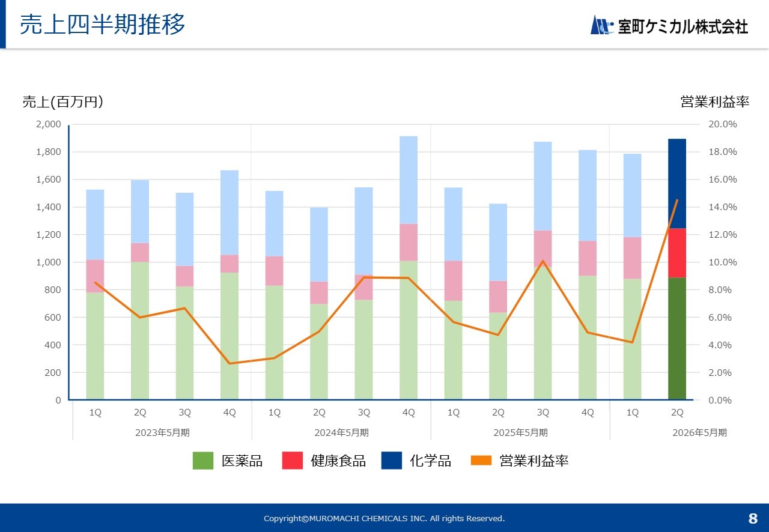The height and width of the screenshot is (532, 769).
Task: Click the 2025年5月期 fiscal year label
Action: pos(520,432)
